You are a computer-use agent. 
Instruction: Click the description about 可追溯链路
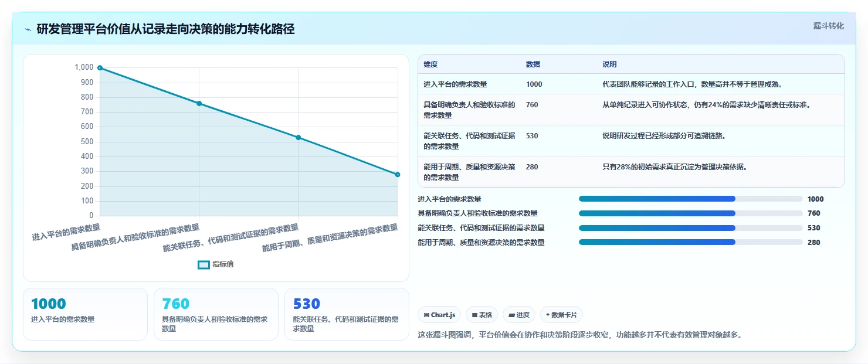(664, 136)
